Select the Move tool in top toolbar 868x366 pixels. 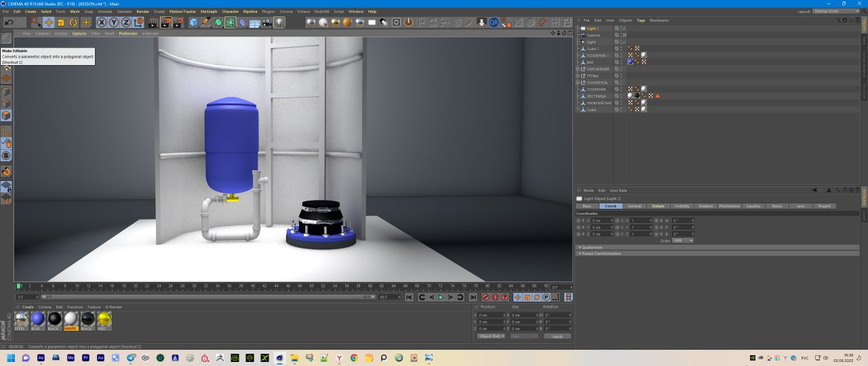[49, 22]
